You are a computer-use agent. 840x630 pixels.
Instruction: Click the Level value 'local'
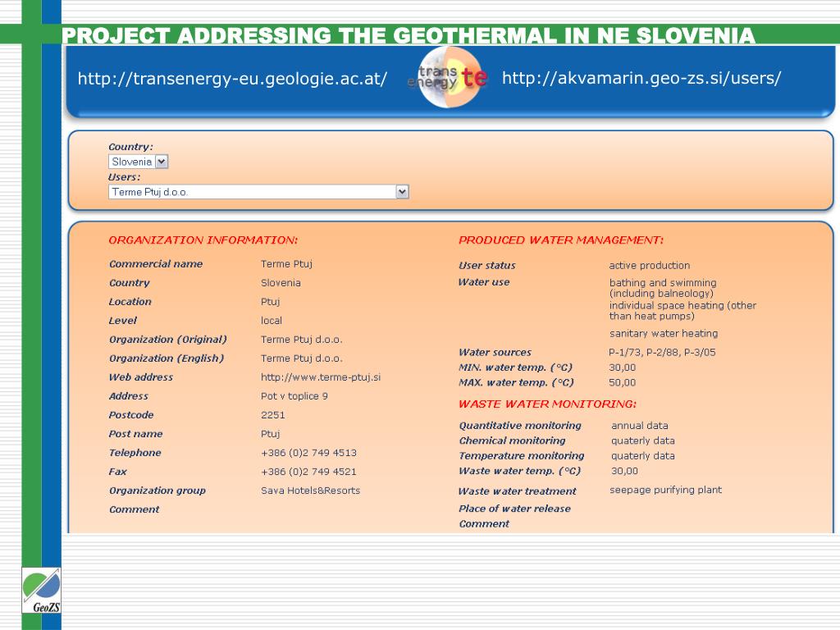(x=271, y=321)
